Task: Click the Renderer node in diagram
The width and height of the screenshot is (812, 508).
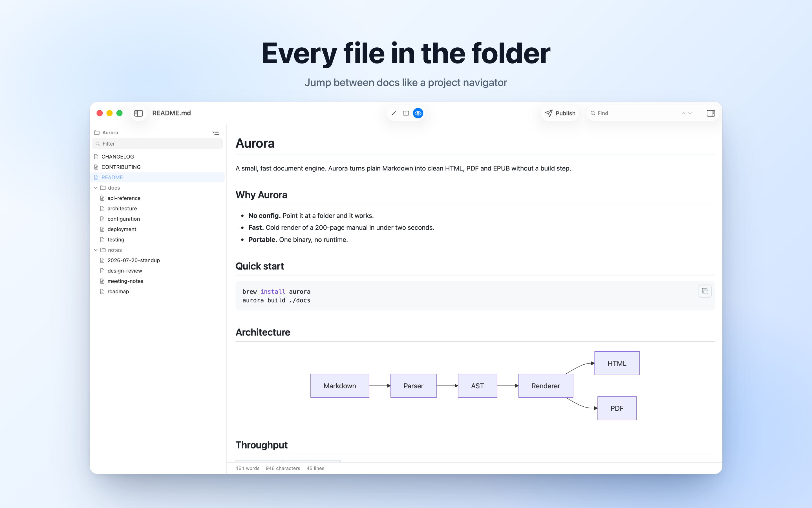Action: click(546, 386)
